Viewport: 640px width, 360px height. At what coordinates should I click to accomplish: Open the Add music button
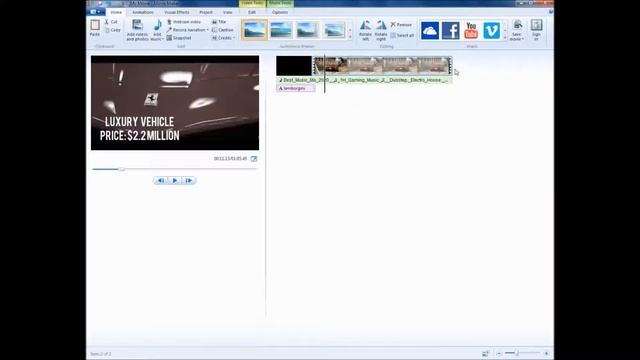pyautogui.click(x=157, y=30)
